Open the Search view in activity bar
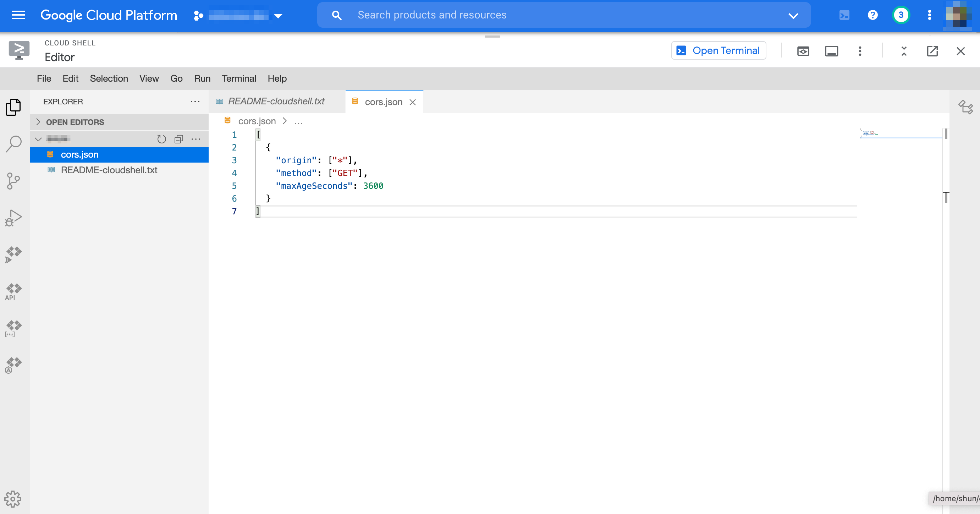 tap(14, 144)
